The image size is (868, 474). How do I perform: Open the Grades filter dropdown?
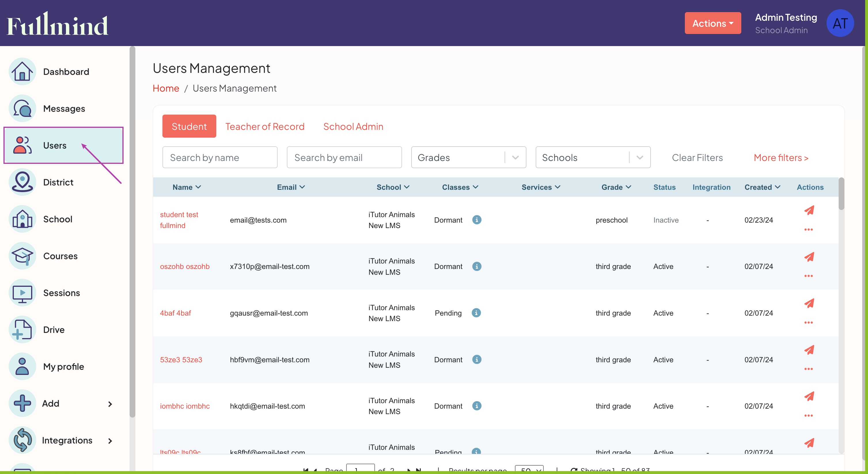pos(468,157)
